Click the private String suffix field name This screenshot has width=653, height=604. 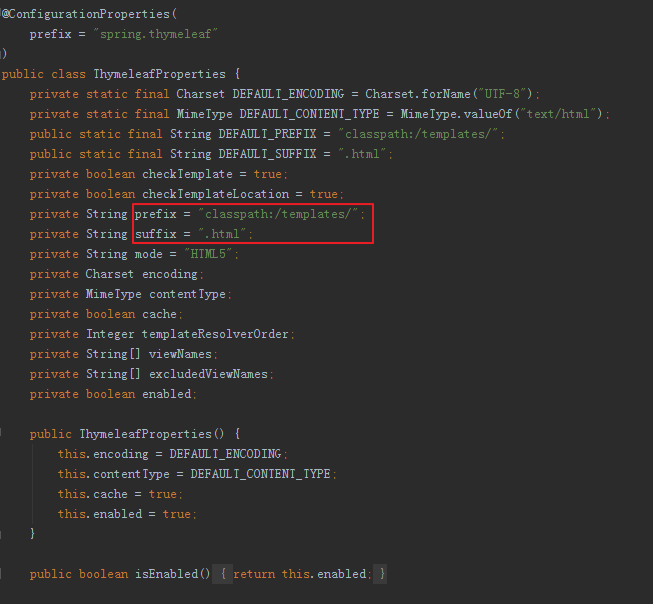point(156,234)
